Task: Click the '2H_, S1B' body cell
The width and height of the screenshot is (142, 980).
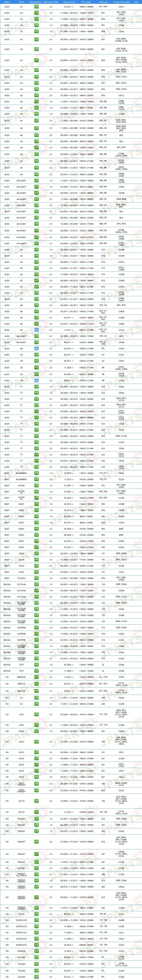Action: point(103,677)
